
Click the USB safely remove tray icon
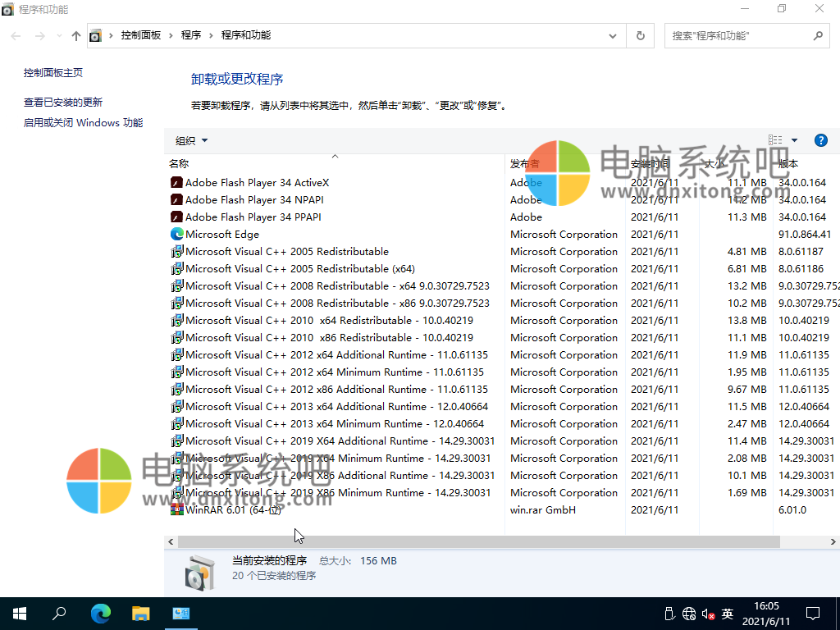point(669,614)
